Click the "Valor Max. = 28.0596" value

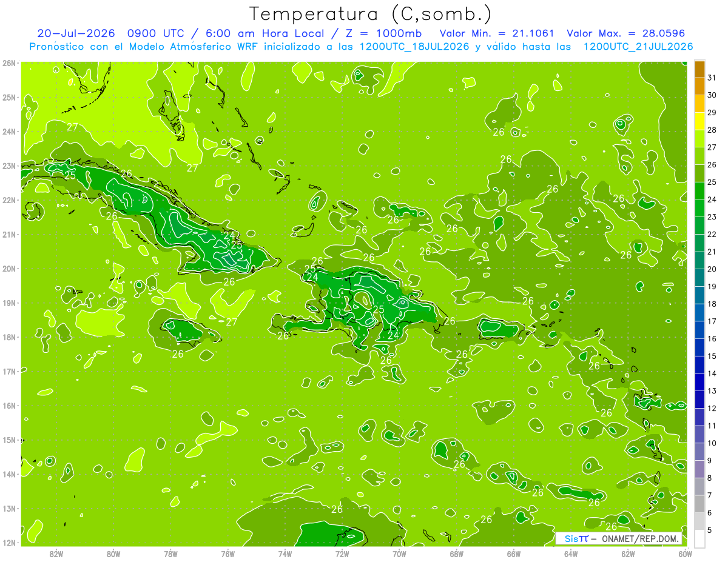point(627,33)
